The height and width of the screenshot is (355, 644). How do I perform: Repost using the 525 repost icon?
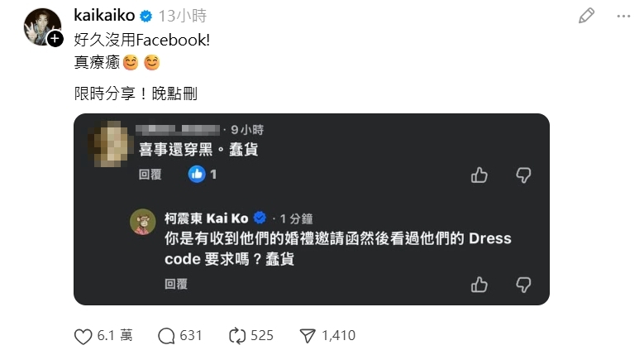(x=237, y=336)
